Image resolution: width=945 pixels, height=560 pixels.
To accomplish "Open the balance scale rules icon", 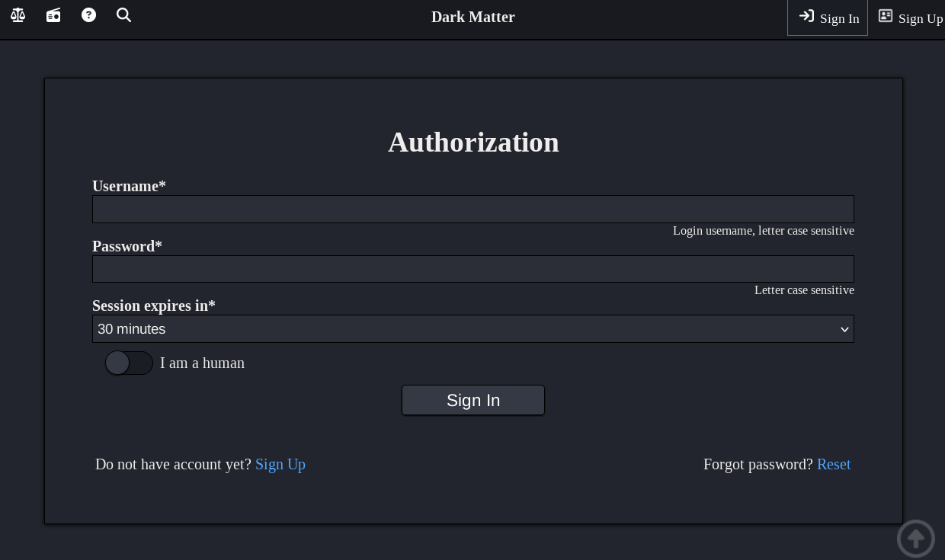I will pyautogui.click(x=18, y=15).
